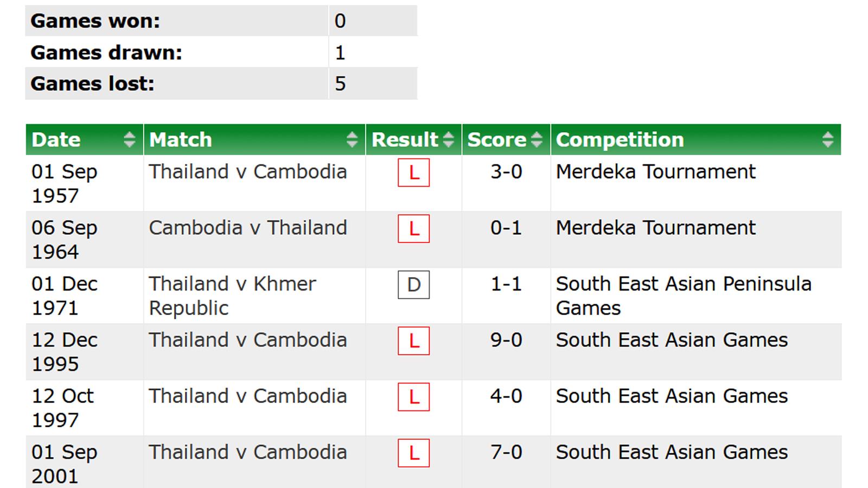The width and height of the screenshot is (868, 488).
Task: Select the Match column header text
Action: pyautogui.click(x=181, y=139)
